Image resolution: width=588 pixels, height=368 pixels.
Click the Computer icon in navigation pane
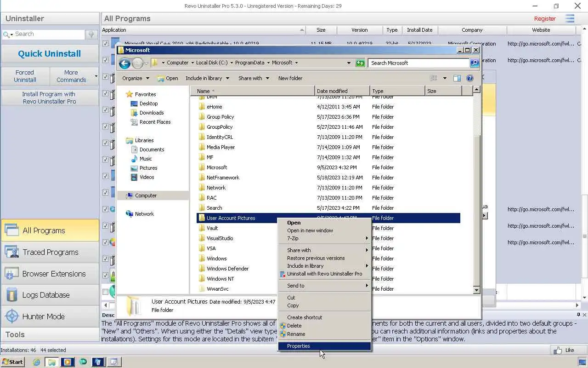130,195
